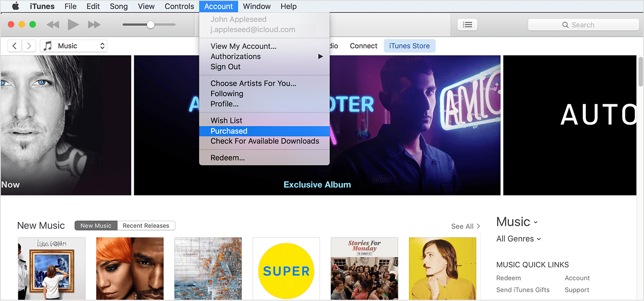644x301 pixels.
Task: Switch to the Recent Releases segment
Action: pyautogui.click(x=146, y=226)
